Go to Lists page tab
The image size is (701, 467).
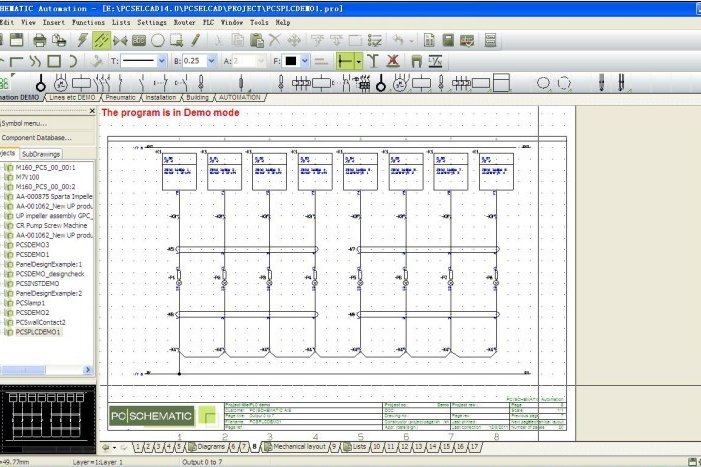tap(355, 446)
